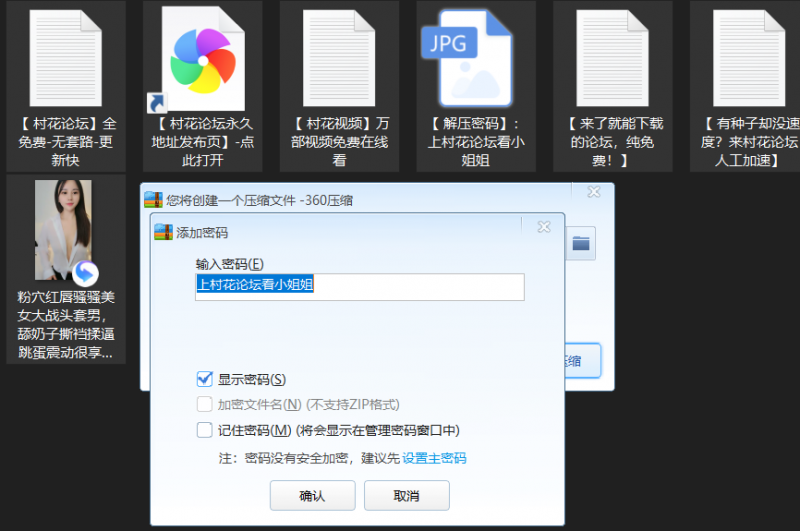Select the text file 村花论坛 全免费
Screen dimensions: 800x531
point(66,58)
